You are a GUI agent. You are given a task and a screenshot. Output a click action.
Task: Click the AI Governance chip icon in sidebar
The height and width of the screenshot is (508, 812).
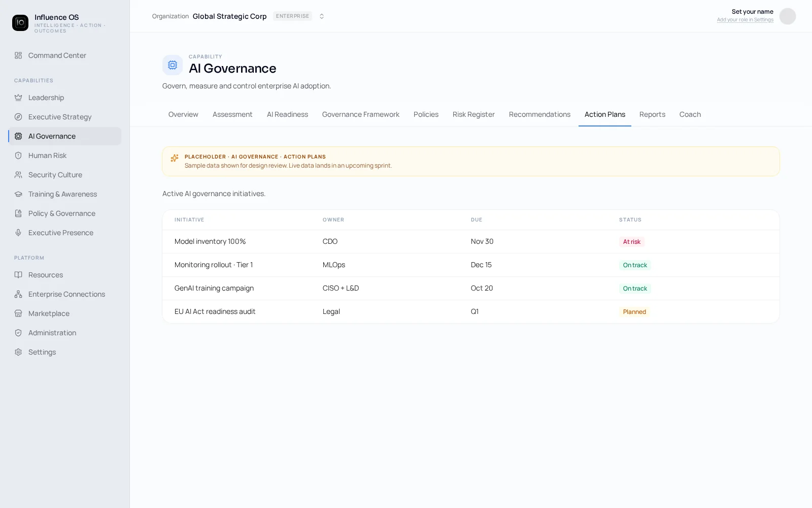(x=18, y=136)
